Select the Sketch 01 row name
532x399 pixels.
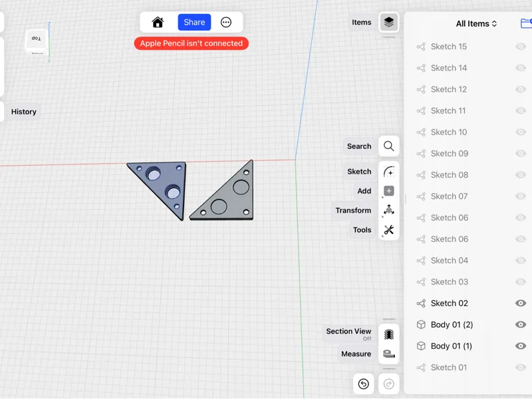[448, 368]
